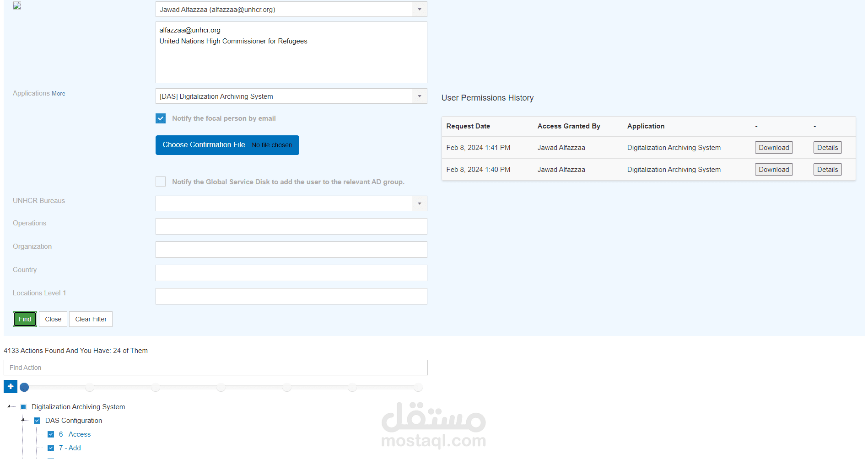Open the Jawad Alfazzaa user dropdown arrow
Image resolution: width=868 pixels, height=459 pixels.
(420, 9)
